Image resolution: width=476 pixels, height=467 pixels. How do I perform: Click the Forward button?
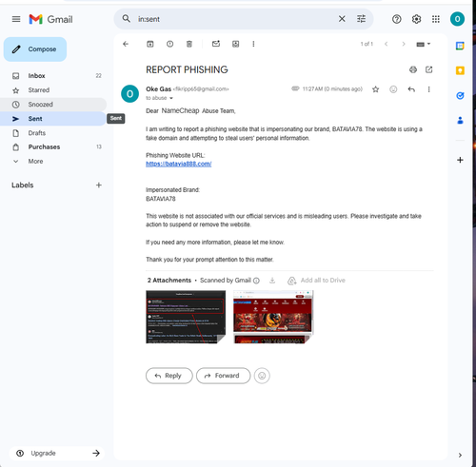pos(223,376)
